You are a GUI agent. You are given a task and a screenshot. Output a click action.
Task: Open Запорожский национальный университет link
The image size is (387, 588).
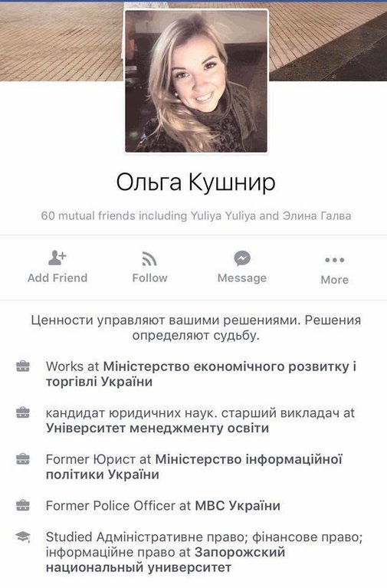click(x=166, y=560)
